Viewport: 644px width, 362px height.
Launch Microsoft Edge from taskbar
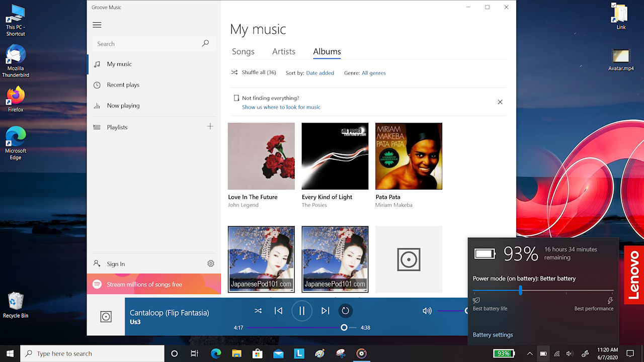(x=216, y=353)
